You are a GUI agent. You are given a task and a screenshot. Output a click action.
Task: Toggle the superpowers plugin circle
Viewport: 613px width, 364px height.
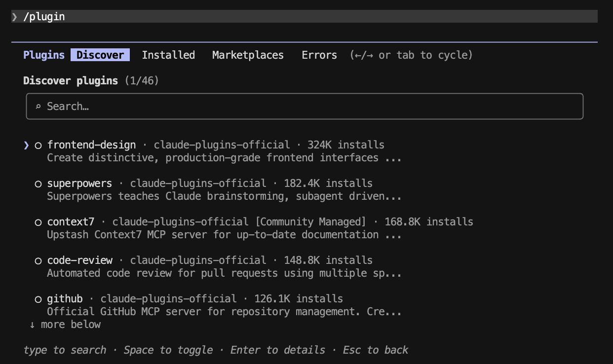(38, 184)
